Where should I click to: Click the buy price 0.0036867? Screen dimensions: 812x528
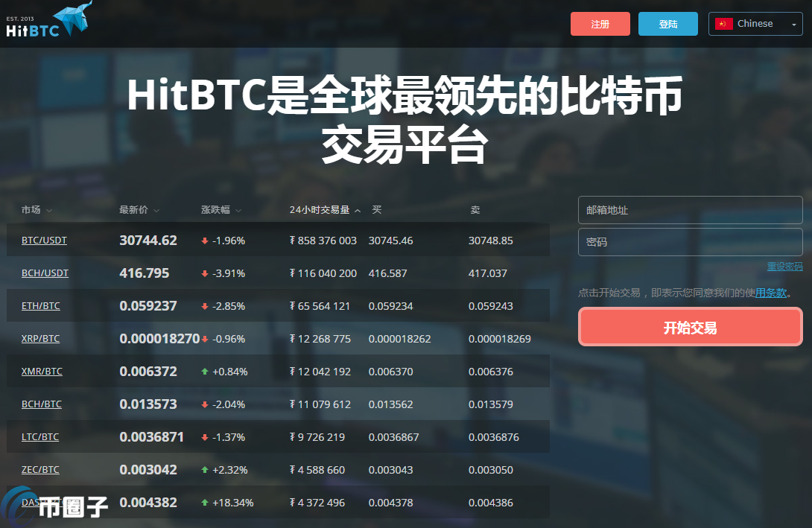pos(393,437)
